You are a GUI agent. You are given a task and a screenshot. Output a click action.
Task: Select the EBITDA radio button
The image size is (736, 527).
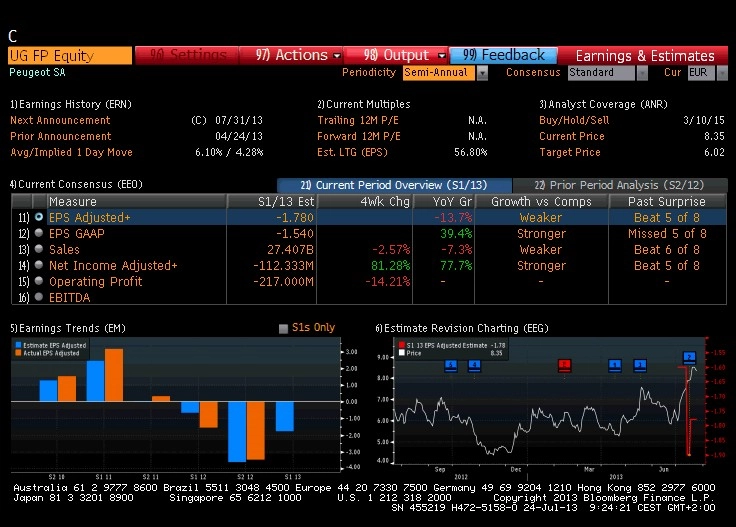39,297
